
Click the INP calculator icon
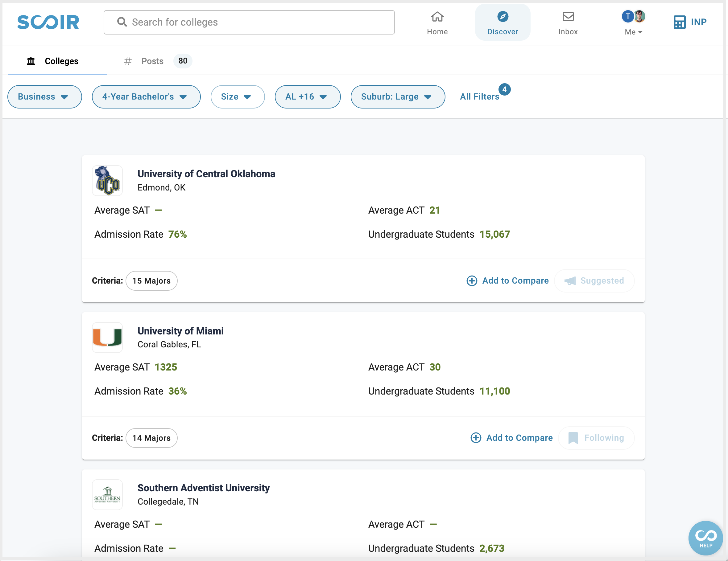pyautogui.click(x=679, y=22)
